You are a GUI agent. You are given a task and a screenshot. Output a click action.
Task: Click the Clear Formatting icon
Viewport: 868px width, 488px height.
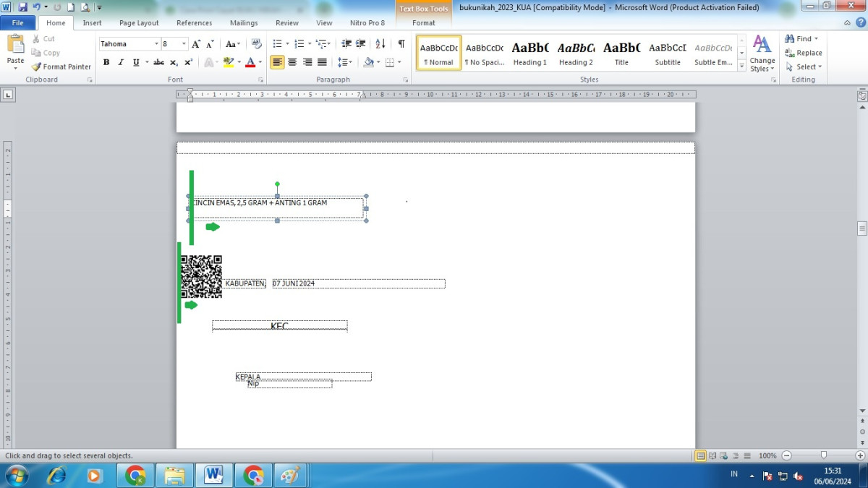point(256,44)
